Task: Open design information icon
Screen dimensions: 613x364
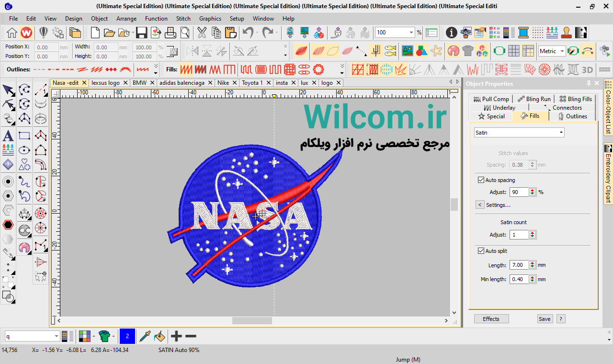Action: [x=451, y=33]
